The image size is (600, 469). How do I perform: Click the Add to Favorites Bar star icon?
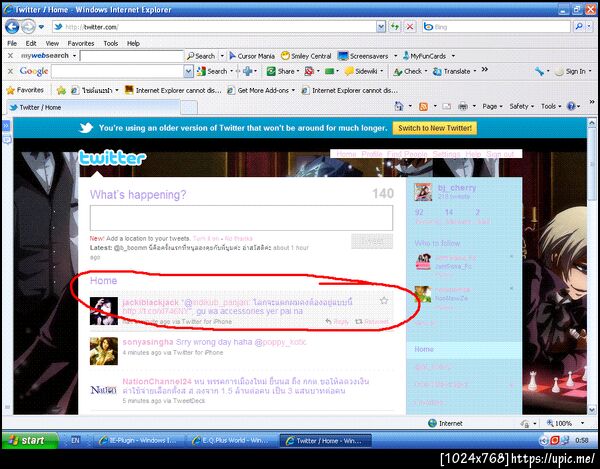pyautogui.click(x=61, y=90)
